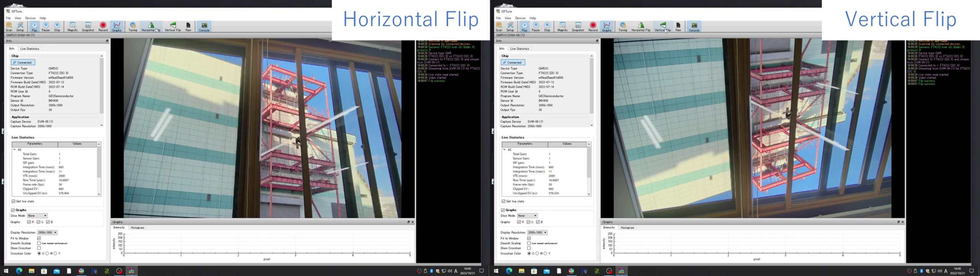The image size is (980, 276).
Task: Toggle Console icon in right ISPTune window toolbar
Action: coord(694,26)
